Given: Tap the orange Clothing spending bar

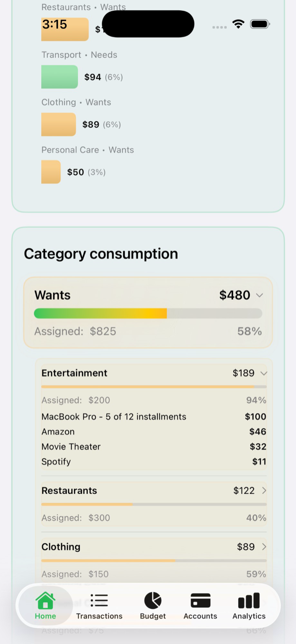Looking at the screenshot, I should (x=58, y=124).
